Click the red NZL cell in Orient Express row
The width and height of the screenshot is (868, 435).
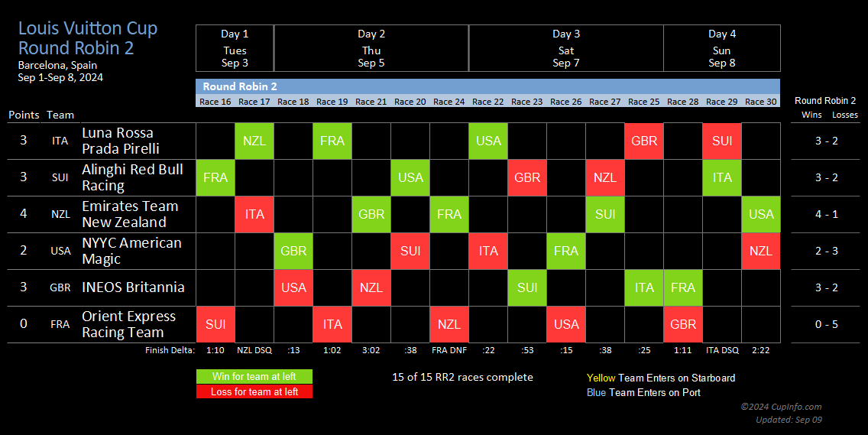449,324
